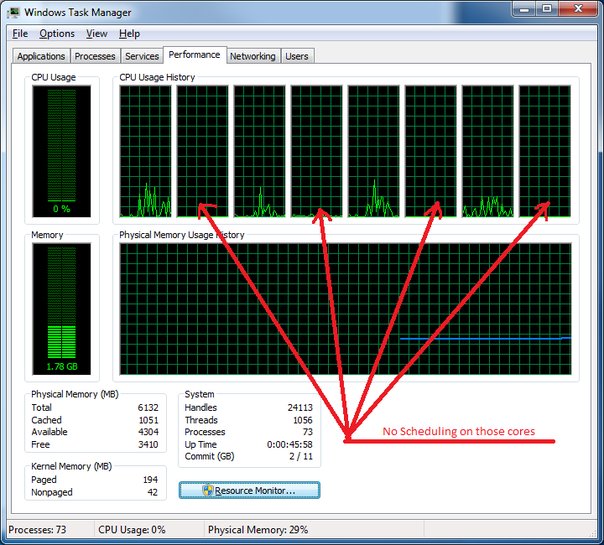The width and height of the screenshot is (604, 545).
Task: Click the Resource Monitor button
Action: 249,490
